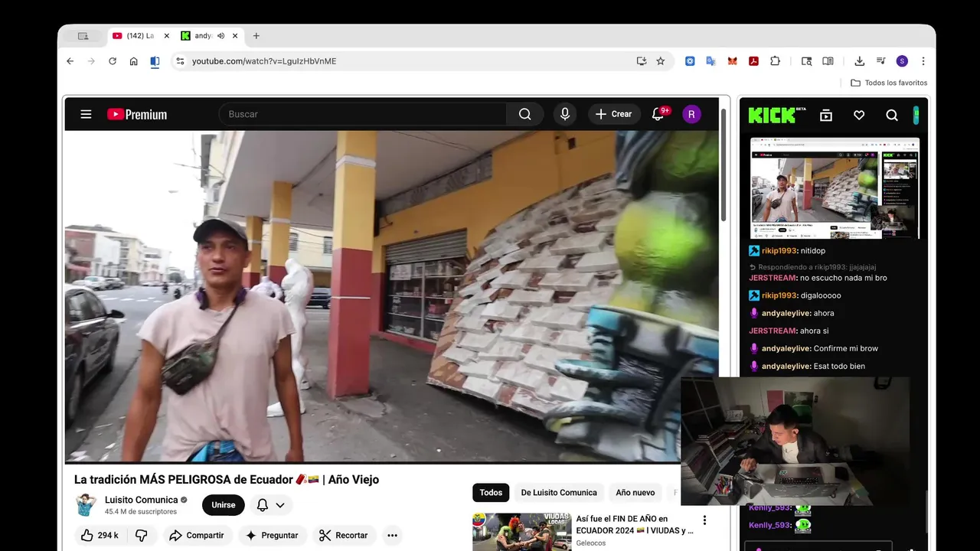Open media control icon in toolbar
The height and width of the screenshot is (551, 980).
(x=880, y=61)
